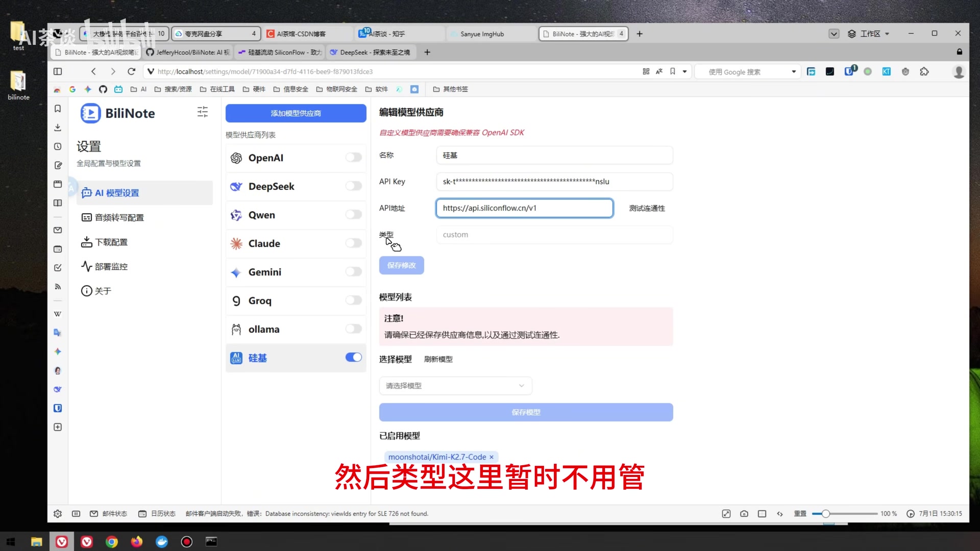Open 部署监控 settings section

click(144, 266)
